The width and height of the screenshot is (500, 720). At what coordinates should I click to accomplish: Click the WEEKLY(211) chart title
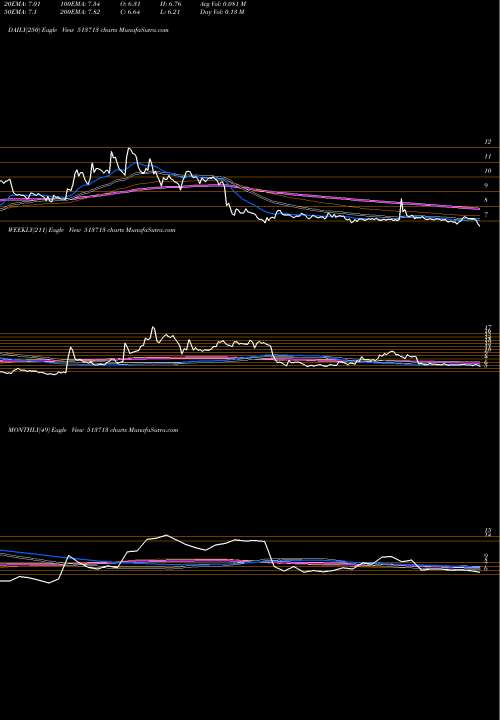(91, 230)
